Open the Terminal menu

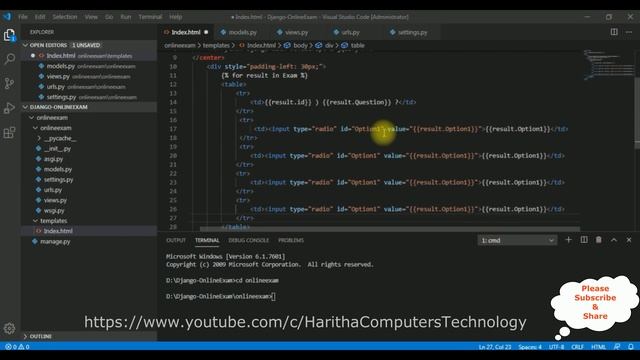pos(150,17)
